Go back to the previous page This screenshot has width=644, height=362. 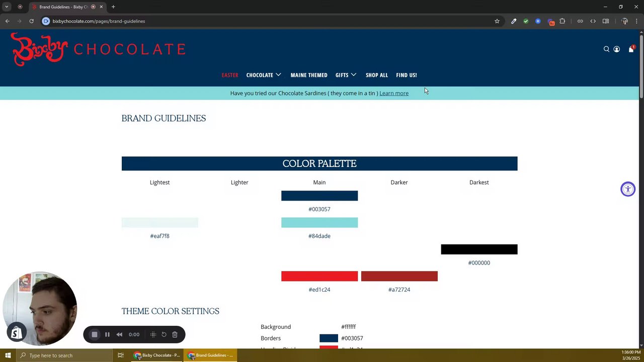pyautogui.click(x=7, y=21)
